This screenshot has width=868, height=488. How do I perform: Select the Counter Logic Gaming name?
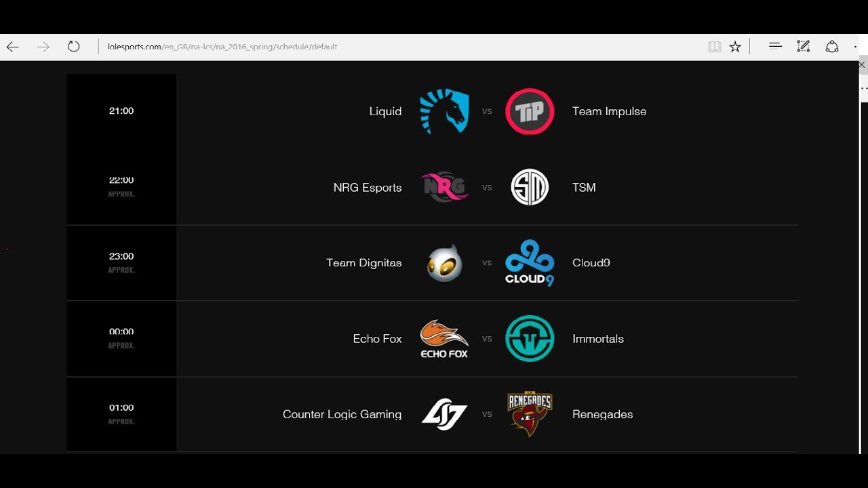click(342, 414)
